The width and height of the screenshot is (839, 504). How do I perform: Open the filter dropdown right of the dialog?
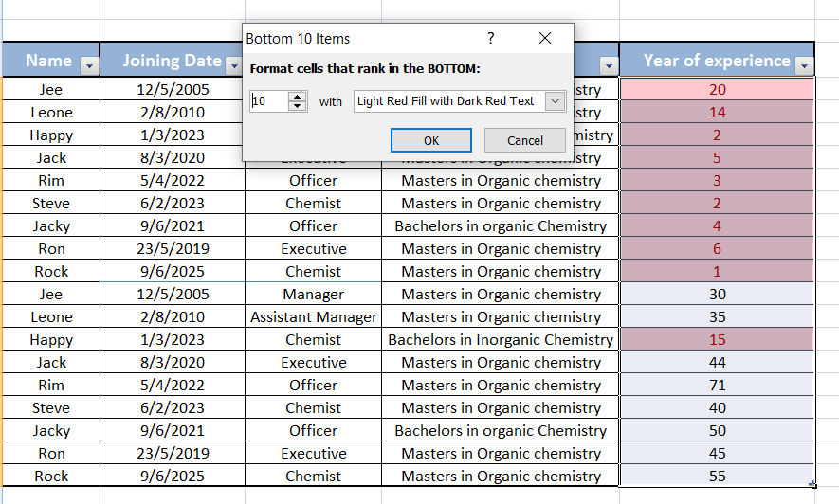[x=609, y=65]
